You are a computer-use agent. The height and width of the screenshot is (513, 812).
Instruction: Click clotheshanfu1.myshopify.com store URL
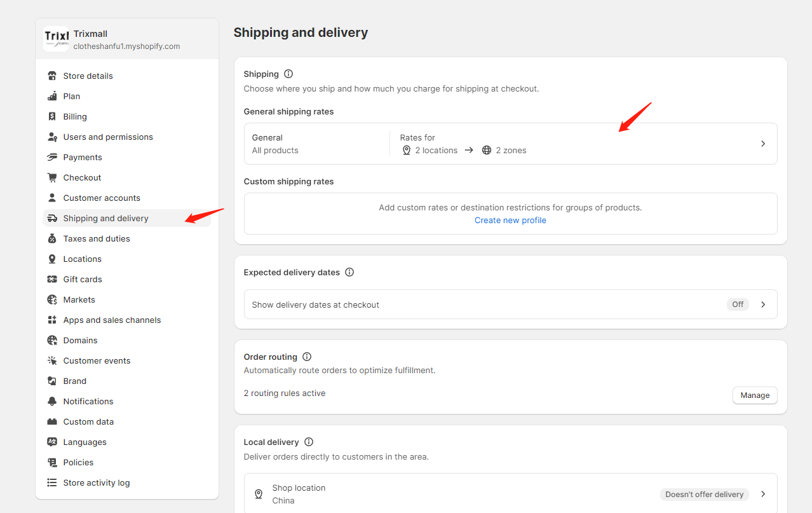[x=126, y=46]
